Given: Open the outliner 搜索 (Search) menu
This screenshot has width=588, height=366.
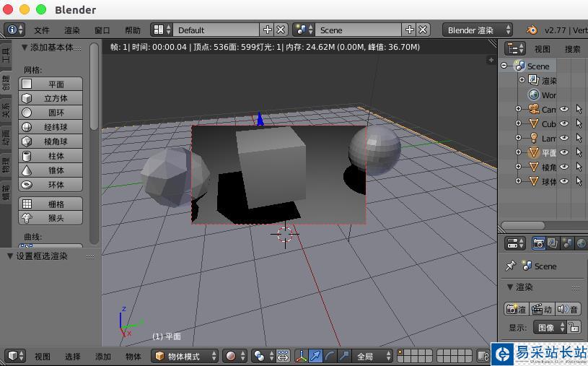Looking at the screenshot, I should tap(573, 49).
